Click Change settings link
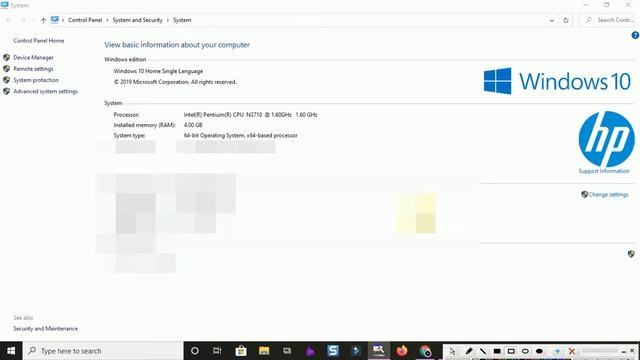Image resolution: width=640 pixels, height=360 pixels. tap(608, 195)
